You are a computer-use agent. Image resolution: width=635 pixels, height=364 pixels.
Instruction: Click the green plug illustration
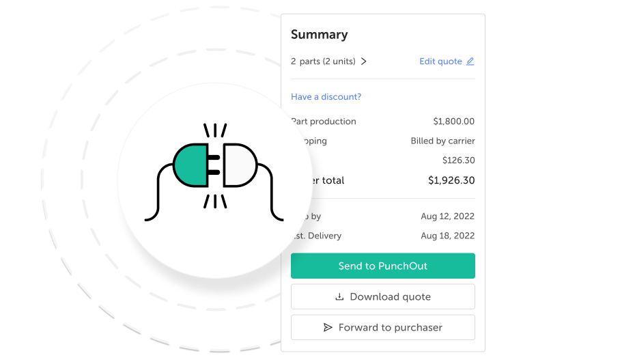click(x=192, y=165)
